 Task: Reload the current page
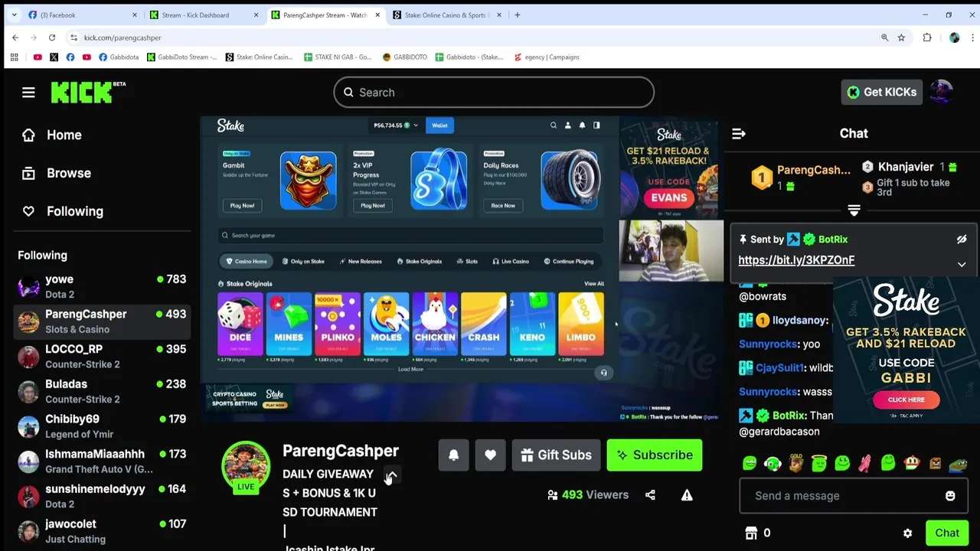(x=52, y=37)
